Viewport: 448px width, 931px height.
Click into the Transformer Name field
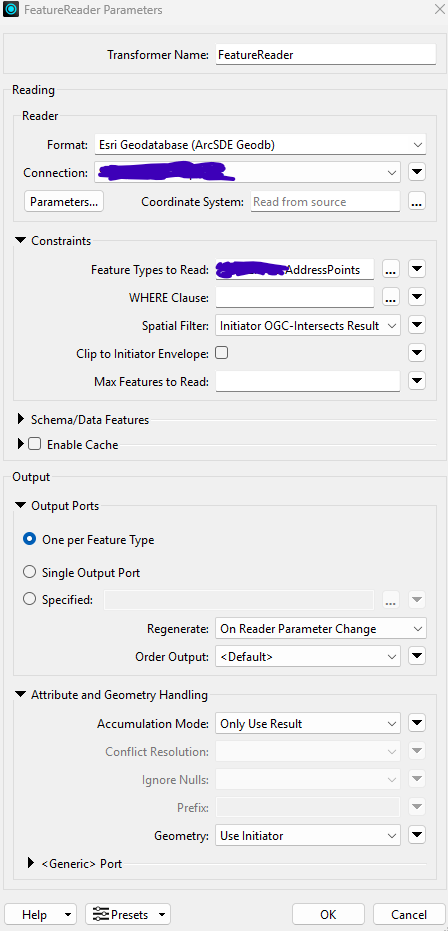326,55
